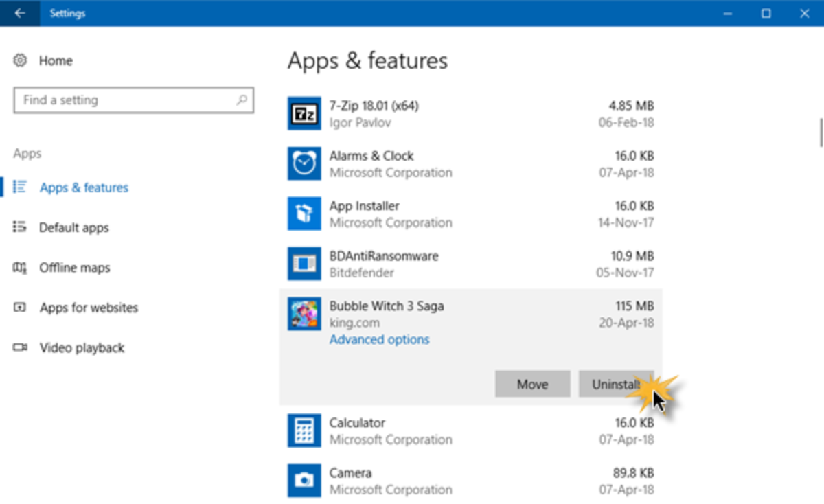The height and width of the screenshot is (504, 824).
Task: Select the Calculator app icon
Action: 304,431
